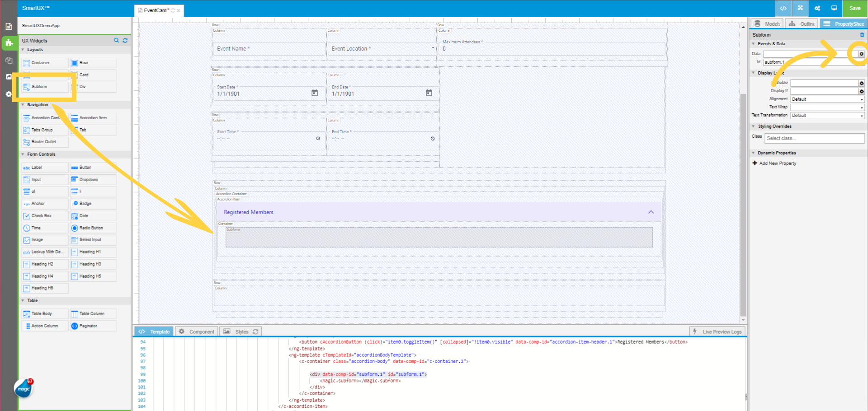The image size is (868, 411).
Task: Click the search icon in UX Widgets header
Action: point(116,40)
